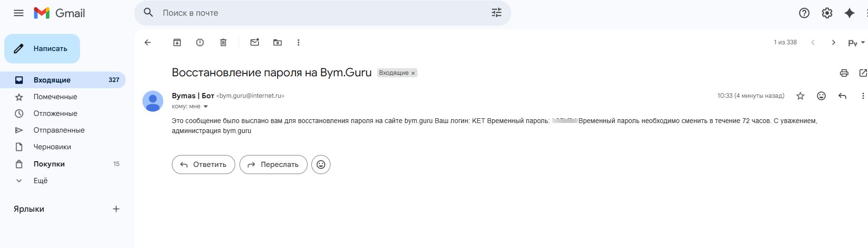The width and height of the screenshot is (868, 248).
Task: Focus the Поиск в почте search field
Action: 324,13
